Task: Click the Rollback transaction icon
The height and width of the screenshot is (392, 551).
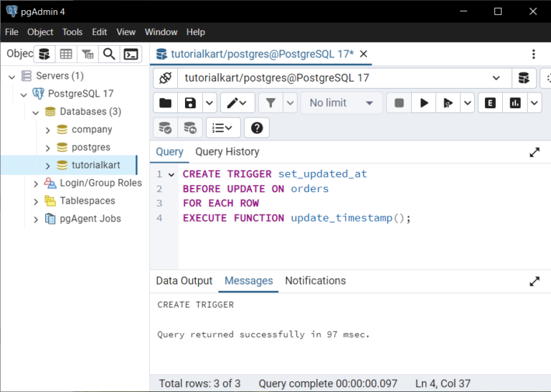Action: tap(190, 128)
